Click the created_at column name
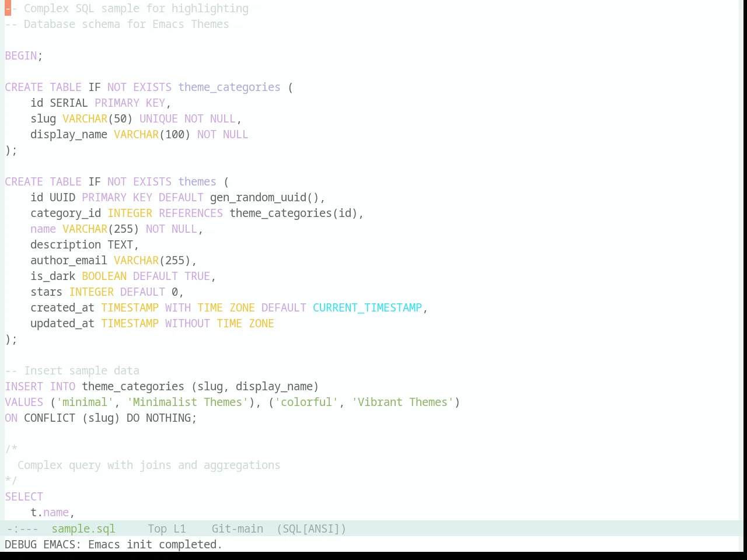 (x=62, y=307)
